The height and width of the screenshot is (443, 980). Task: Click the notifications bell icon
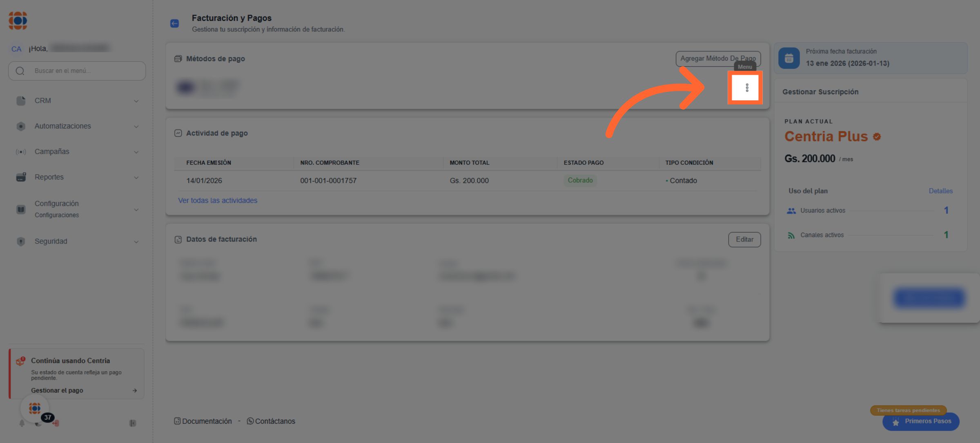pyautogui.click(x=22, y=423)
